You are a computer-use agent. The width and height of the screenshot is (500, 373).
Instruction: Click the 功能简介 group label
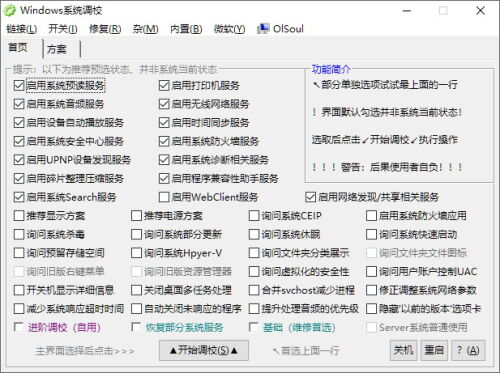tap(331, 69)
